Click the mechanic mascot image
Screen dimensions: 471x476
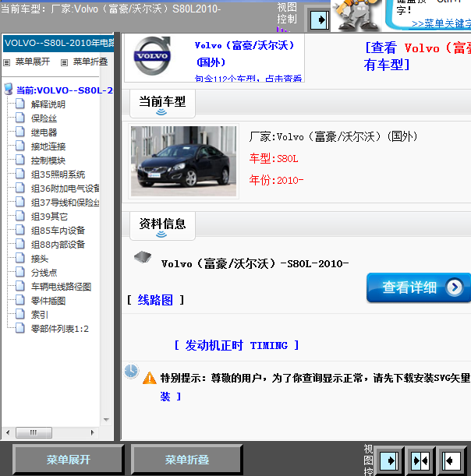coord(356,15)
